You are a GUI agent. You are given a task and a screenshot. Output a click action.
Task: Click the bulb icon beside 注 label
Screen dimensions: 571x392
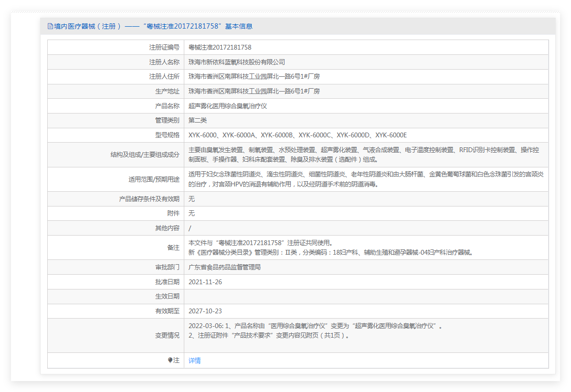(169, 360)
